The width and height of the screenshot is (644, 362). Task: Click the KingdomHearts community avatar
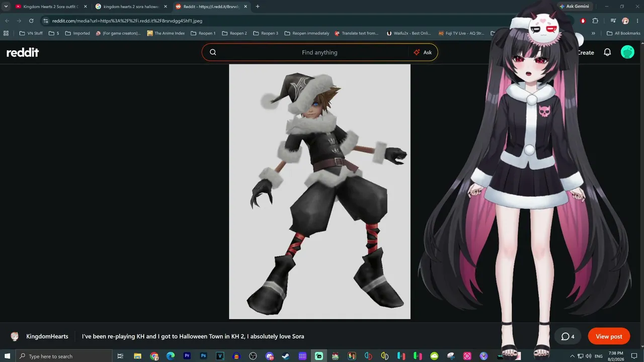15,336
